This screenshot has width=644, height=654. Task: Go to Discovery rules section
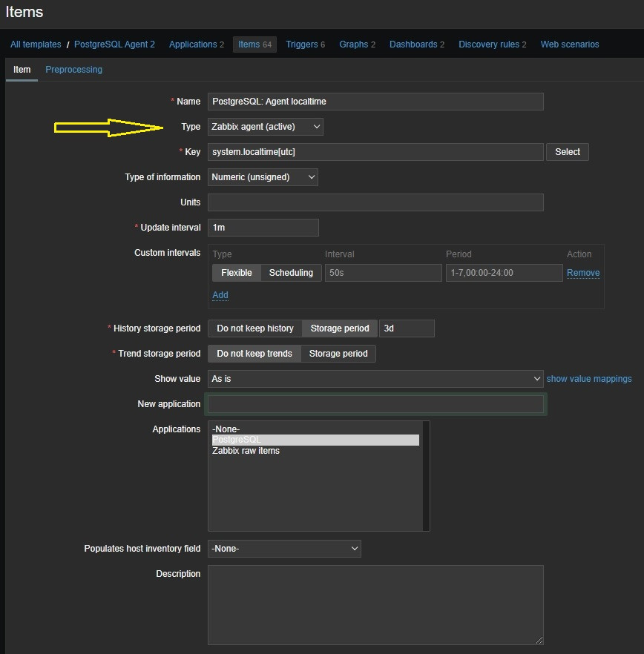488,44
